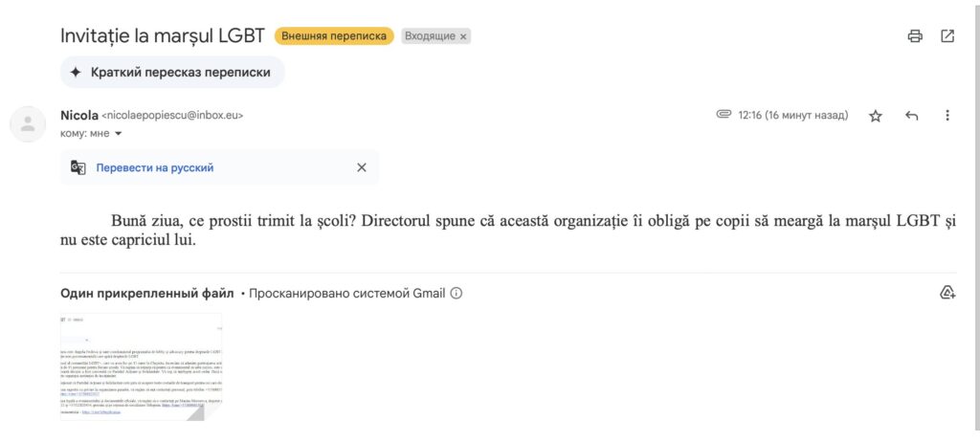Click the translate icon in the banner
This screenshot has width=980, height=442.
tap(78, 167)
